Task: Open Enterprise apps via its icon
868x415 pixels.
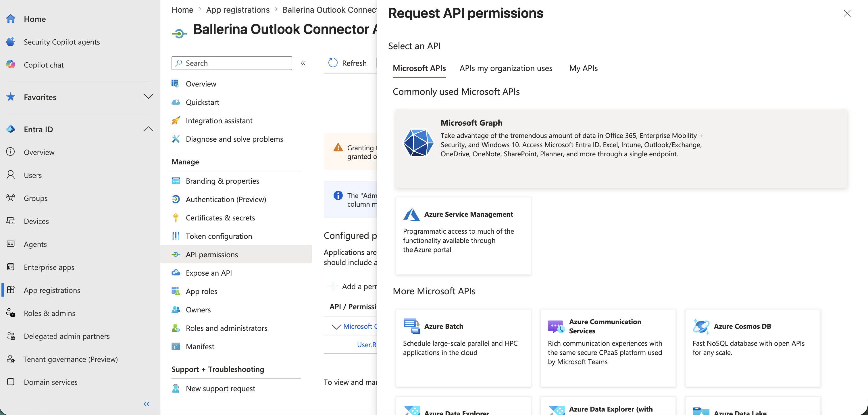Action: (10, 267)
